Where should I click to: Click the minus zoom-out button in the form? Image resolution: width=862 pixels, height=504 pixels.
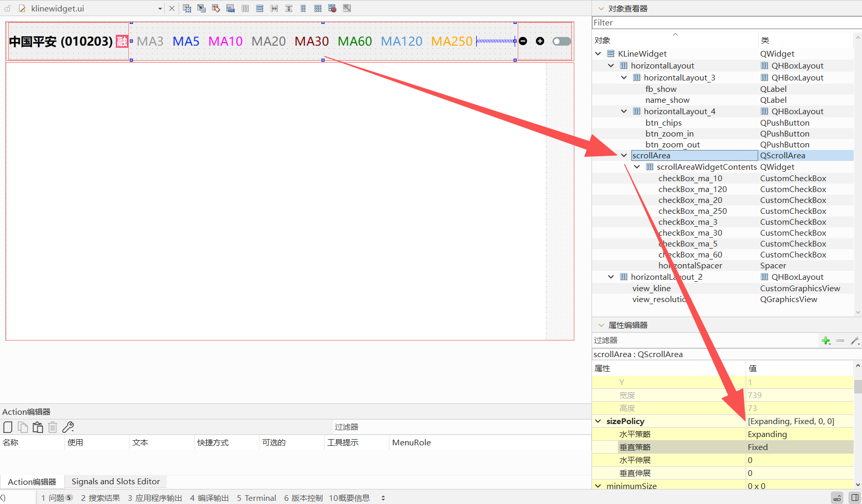[523, 41]
